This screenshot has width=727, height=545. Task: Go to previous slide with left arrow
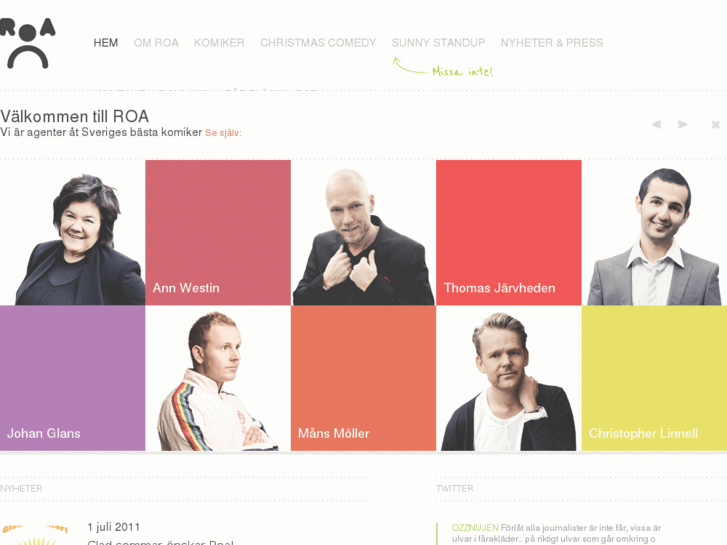click(657, 124)
